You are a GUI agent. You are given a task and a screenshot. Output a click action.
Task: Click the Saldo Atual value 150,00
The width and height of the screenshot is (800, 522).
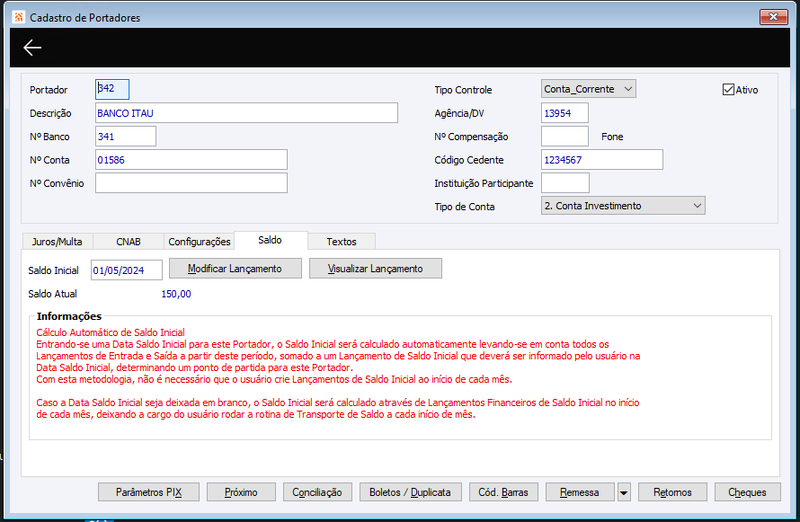click(176, 294)
